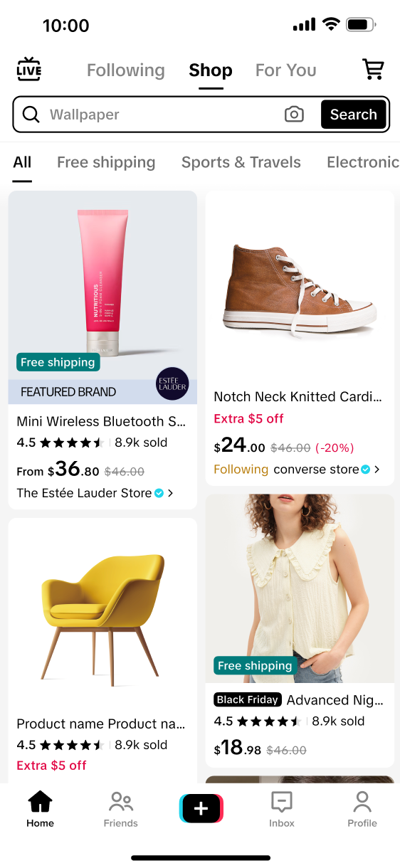The height and width of the screenshot is (868, 400).
Task: Switch to the For You tab
Action: 286,70
